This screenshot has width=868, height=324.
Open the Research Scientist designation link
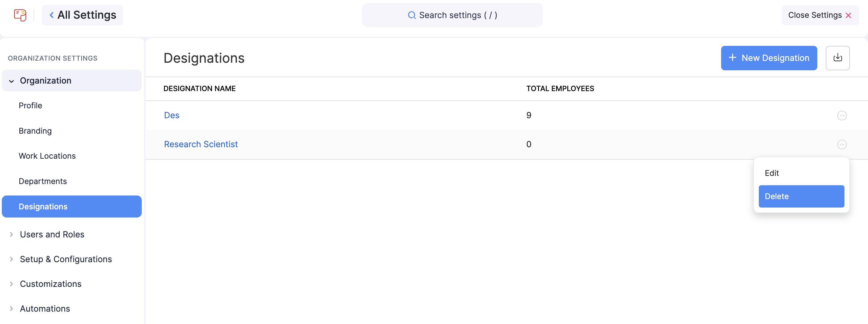click(x=201, y=144)
